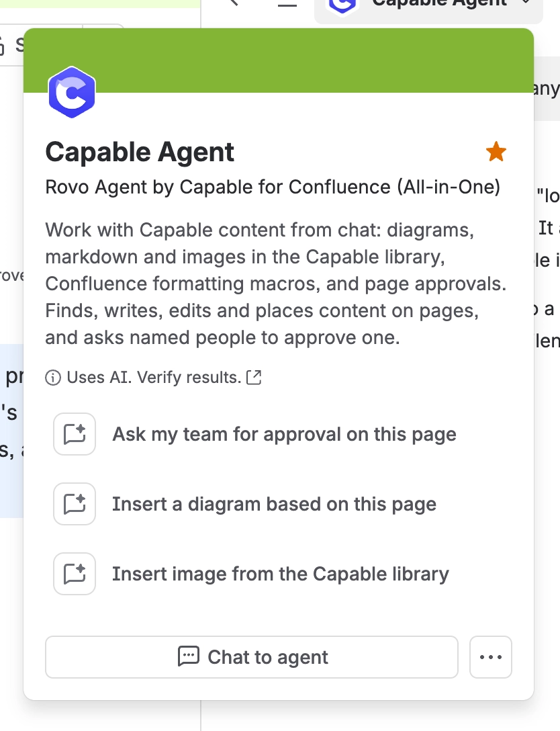Viewport: 560px width, 731px height.
Task: Click the back chevron in the top bar
Action: (x=234, y=3)
